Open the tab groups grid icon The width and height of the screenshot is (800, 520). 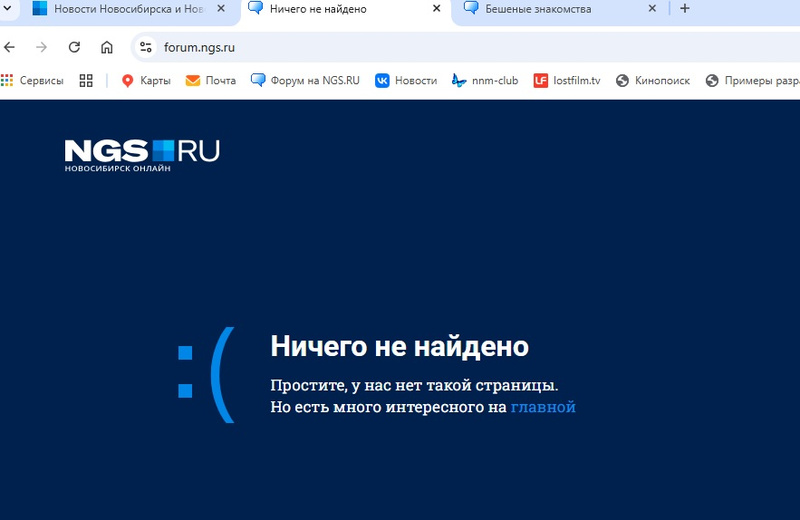[86, 81]
